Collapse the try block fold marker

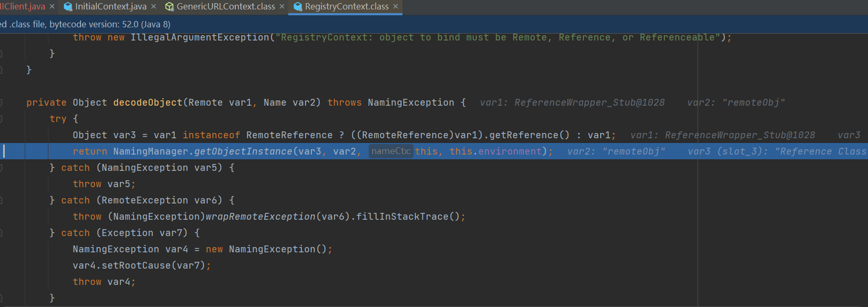[2, 119]
